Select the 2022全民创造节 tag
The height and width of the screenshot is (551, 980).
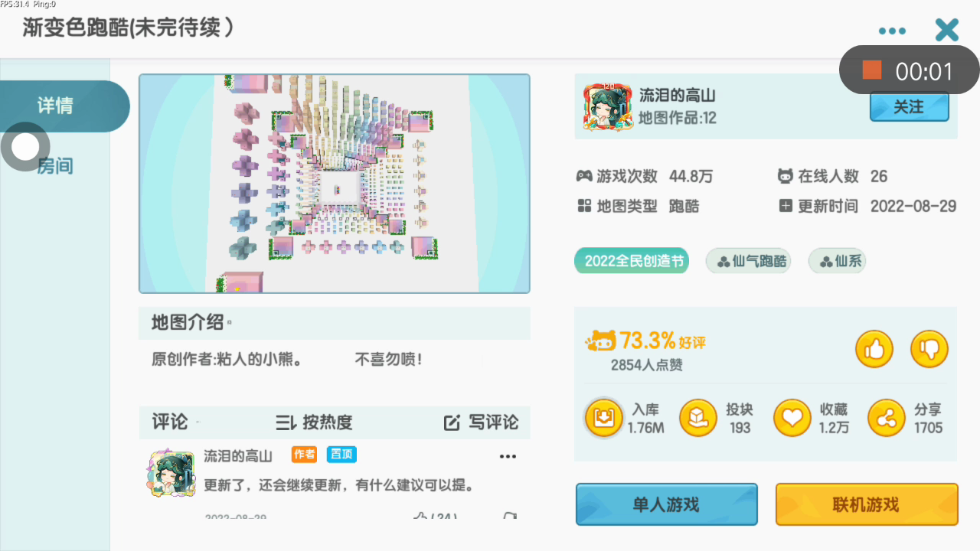[x=632, y=261]
